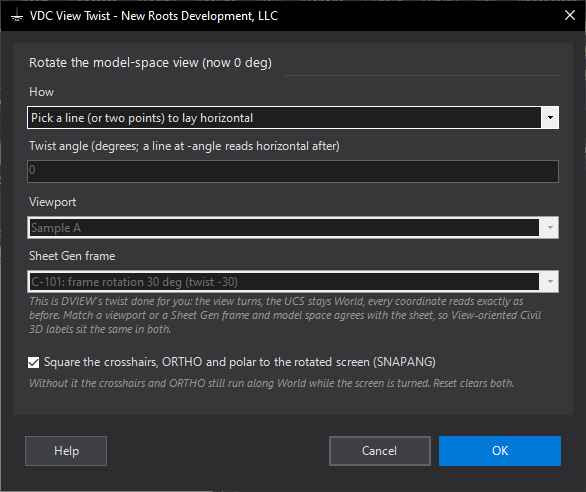Expand the Sheet Gen frame dropdown arrow
Image resolution: width=586 pixels, height=492 pixels.
click(x=550, y=282)
